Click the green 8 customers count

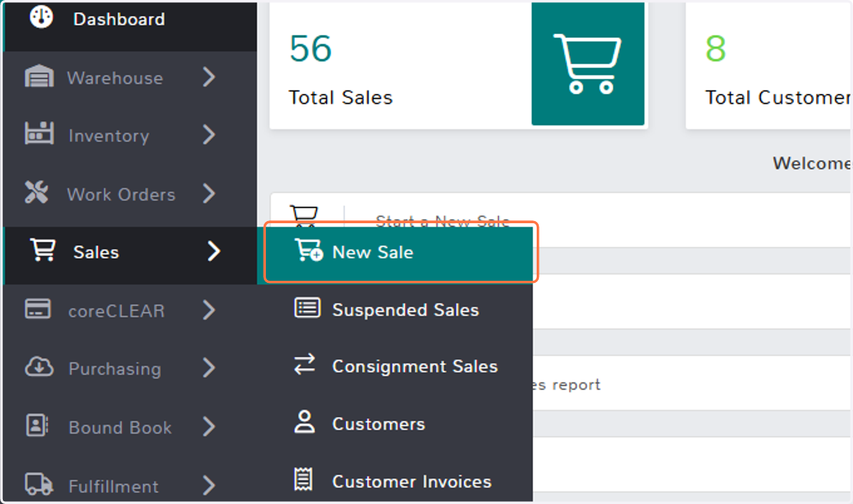tap(716, 48)
